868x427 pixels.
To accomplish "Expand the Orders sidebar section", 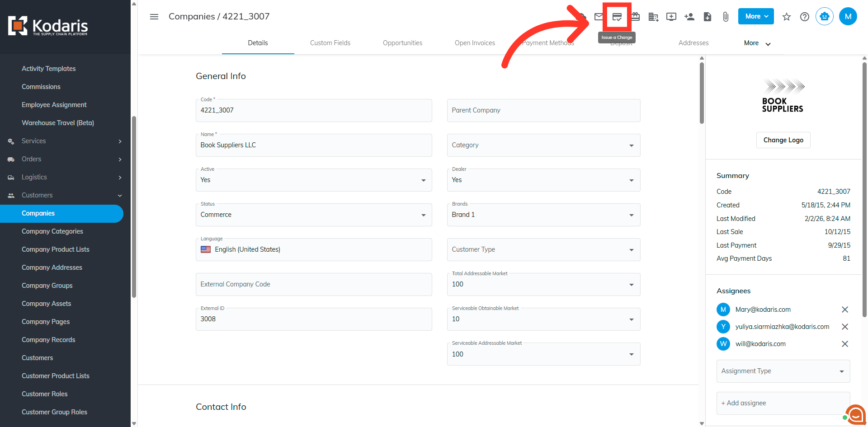I will pyautogui.click(x=65, y=159).
